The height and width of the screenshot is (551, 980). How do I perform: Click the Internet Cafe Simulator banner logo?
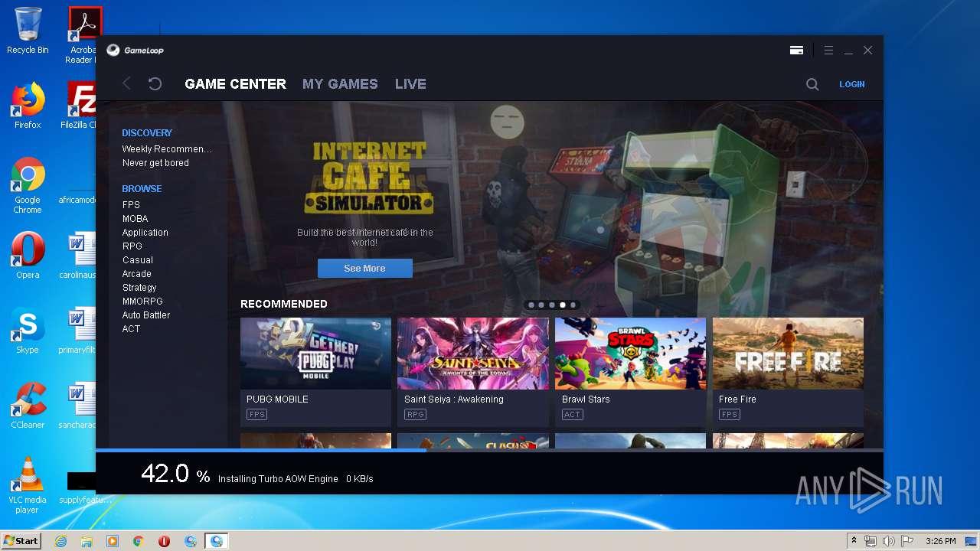(369, 178)
